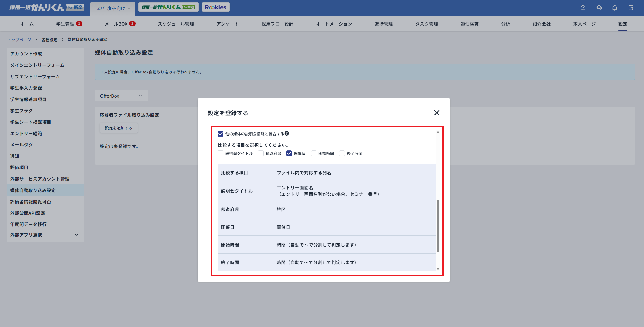Open the 27年度卒向け year dropdown

point(114,9)
